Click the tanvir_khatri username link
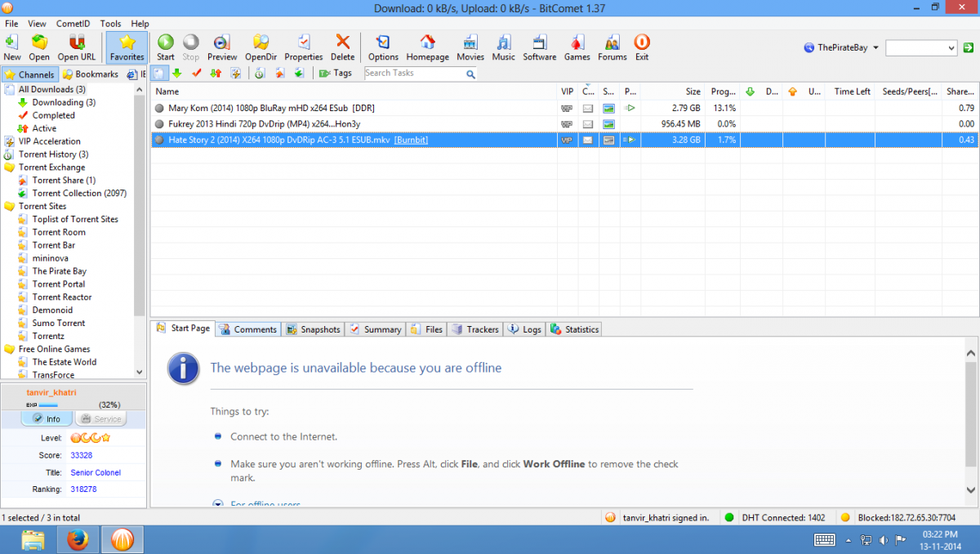The width and height of the screenshot is (980, 554). tap(51, 392)
